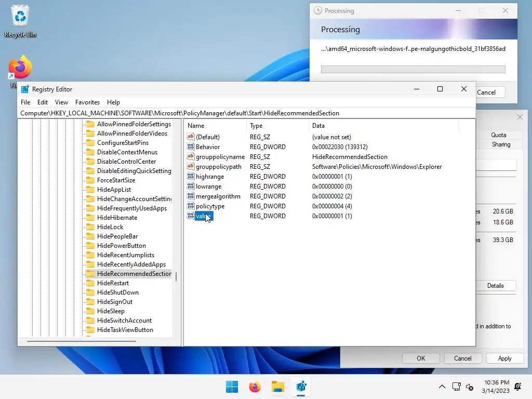Viewport: 532px width, 399px height.
Task: Open the Help menu in Registry Editor
Action: click(x=113, y=102)
